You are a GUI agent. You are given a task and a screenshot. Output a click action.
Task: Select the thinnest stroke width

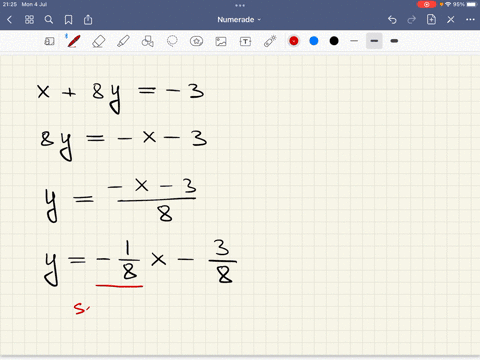[354, 41]
